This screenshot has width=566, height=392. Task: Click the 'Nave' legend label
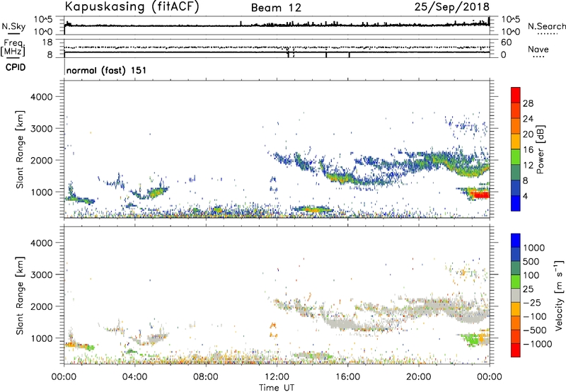click(538, 49)
